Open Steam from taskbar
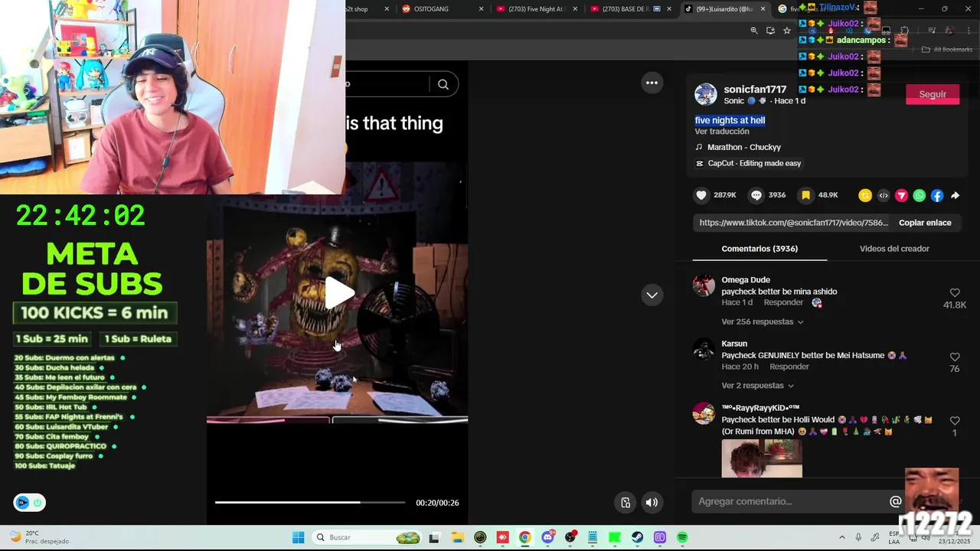The image size is (980, 551). [637, 537]
